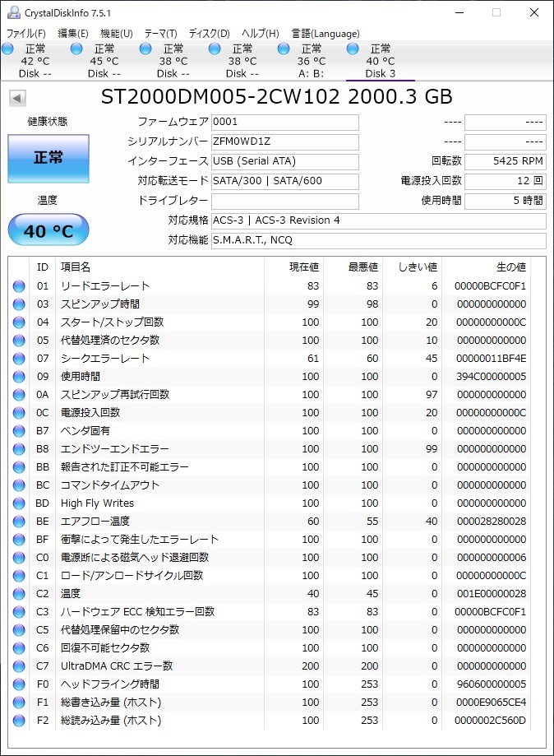Select the first 38 °C disk tab
This screenshot has height=756, width=554.
point(173,61)
